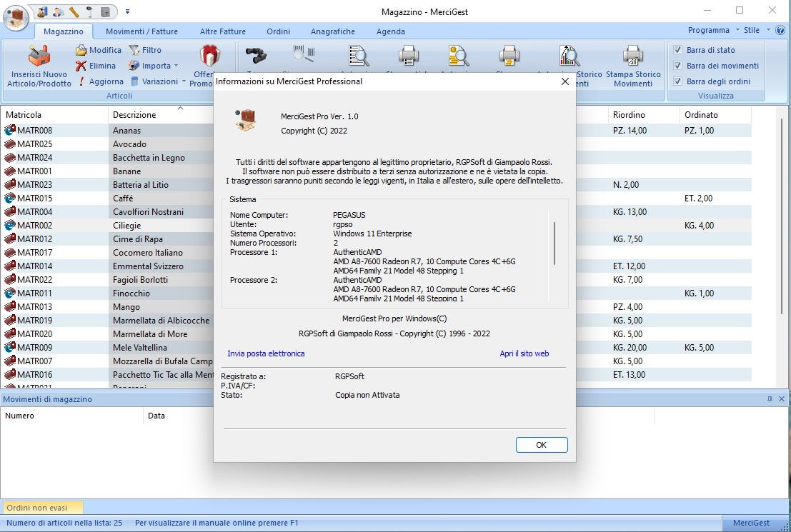This screenshot has height=532, width=791.
Task: Click the Sistema info scrollbar in the dialog
Action: pos(554,244)
